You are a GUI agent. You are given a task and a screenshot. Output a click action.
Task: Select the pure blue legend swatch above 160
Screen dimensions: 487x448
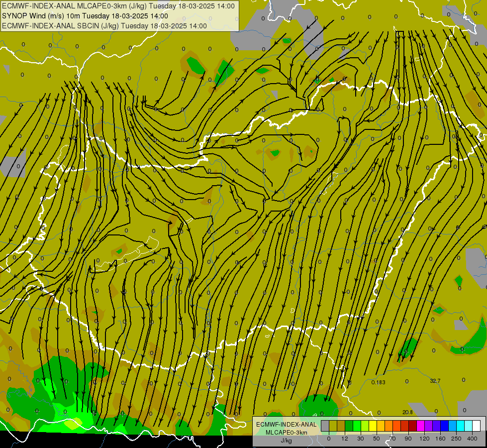pos(445,426)
